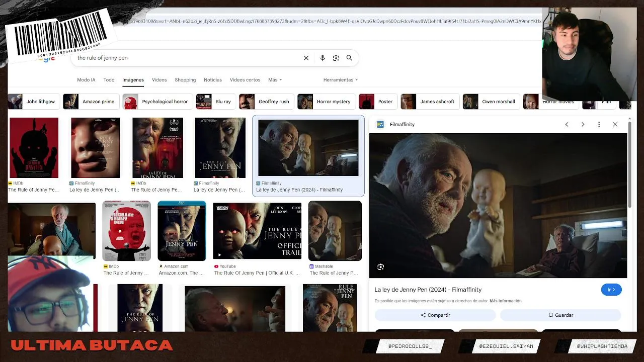
Task: Click the browser URL address bar
Action: click(x=335, y=21)
